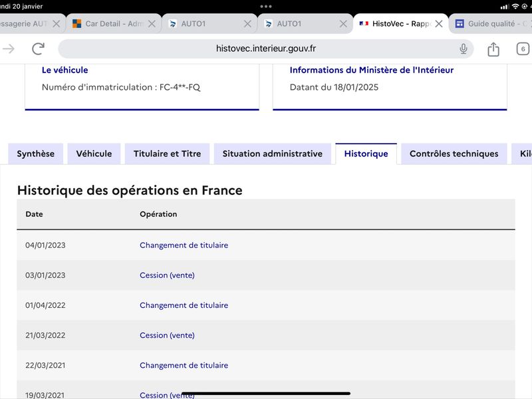
Task: Close the Car Detail tab
Action: point(152,24)
